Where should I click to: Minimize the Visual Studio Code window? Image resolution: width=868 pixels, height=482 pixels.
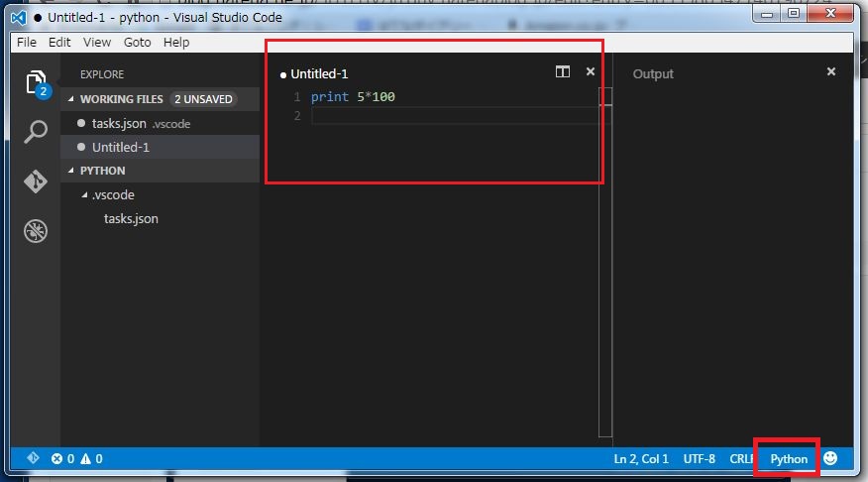click(x=767, y=13)
